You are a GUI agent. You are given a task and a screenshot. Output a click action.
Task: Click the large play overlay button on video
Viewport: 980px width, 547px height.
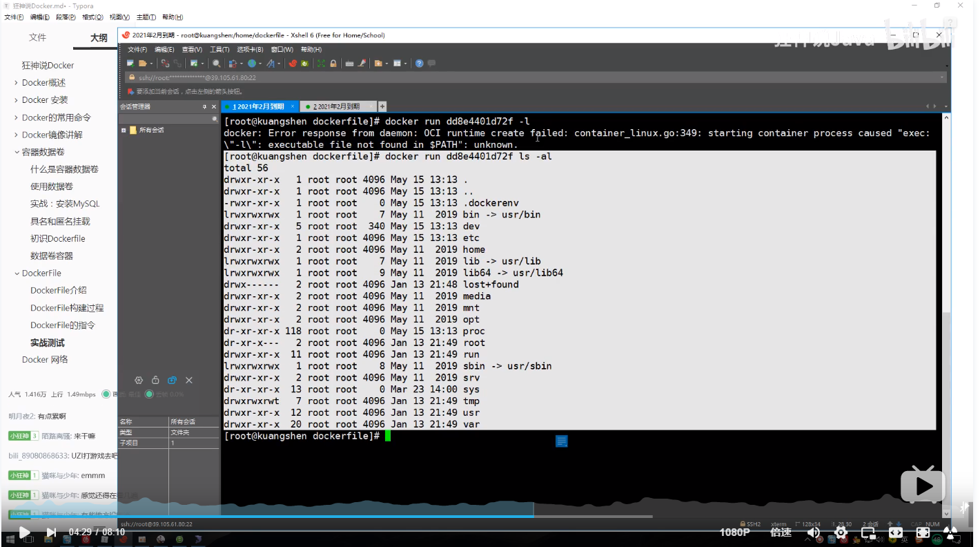tap(923, 485)
